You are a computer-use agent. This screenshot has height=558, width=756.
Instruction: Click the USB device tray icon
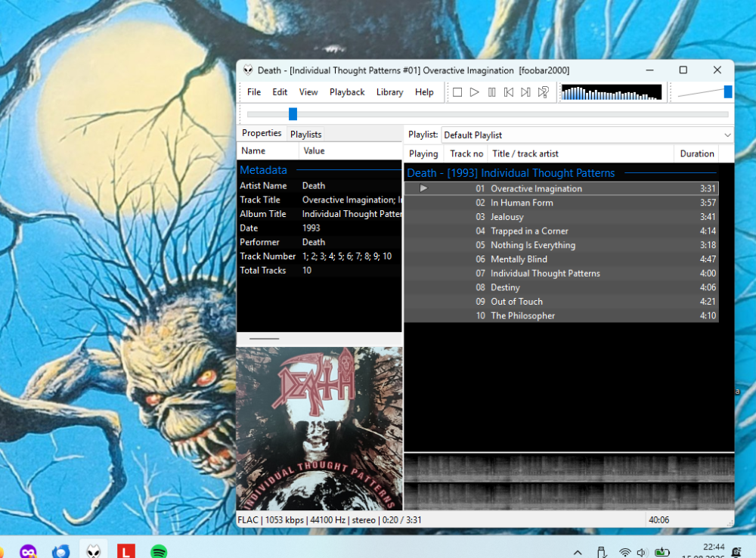[601, 552]
